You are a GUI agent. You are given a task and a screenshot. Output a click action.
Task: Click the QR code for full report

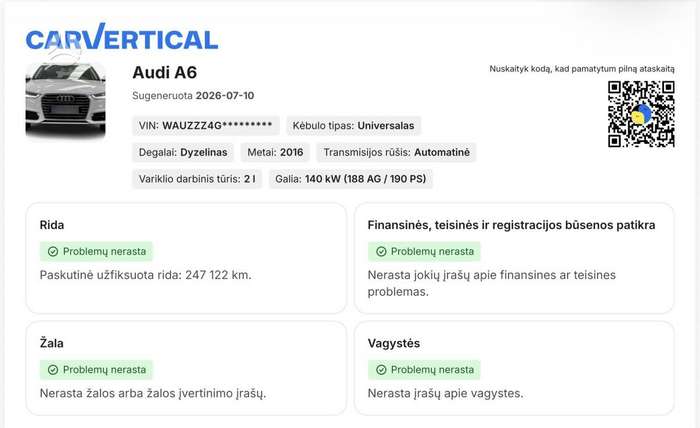[x=641, y=114]
